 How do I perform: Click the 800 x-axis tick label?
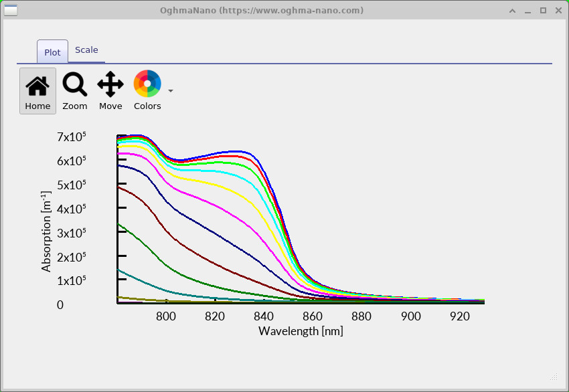tap(166, 316)
